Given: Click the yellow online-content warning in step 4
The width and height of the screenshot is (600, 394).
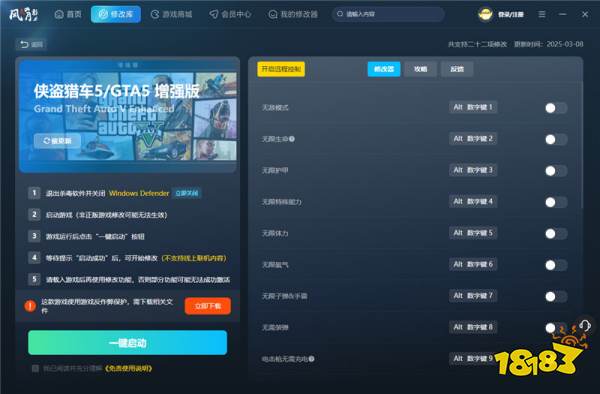Looking at the screenshot, I should 194,258.
